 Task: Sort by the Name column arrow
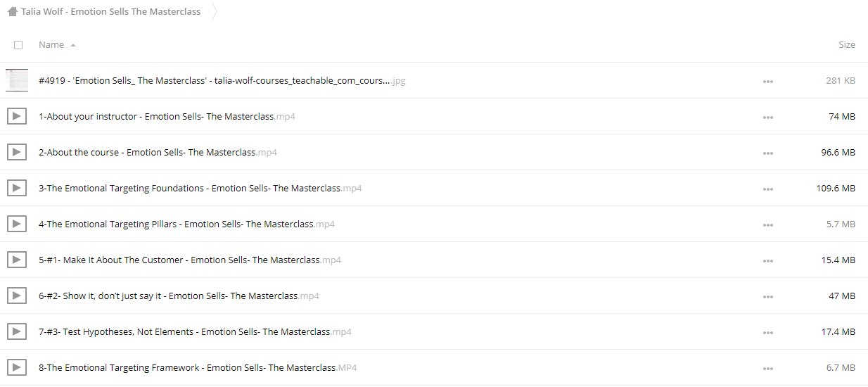(73, 45)
